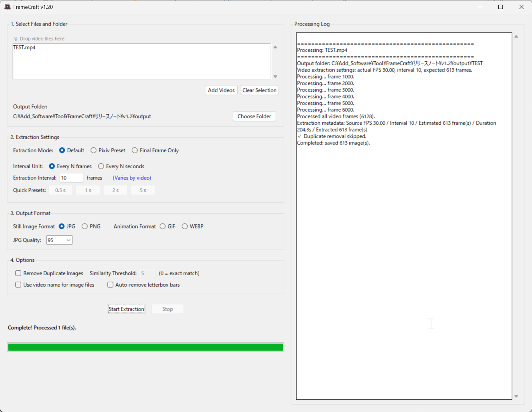Image resolution: width=532 pixels, height=412 pixels.
Task: Click the FrameCraft app icon in title bar
Action: 7,7
